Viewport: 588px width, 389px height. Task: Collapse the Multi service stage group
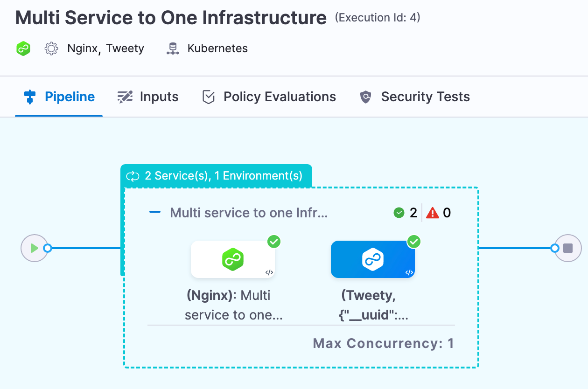click(x=154, y=213)
